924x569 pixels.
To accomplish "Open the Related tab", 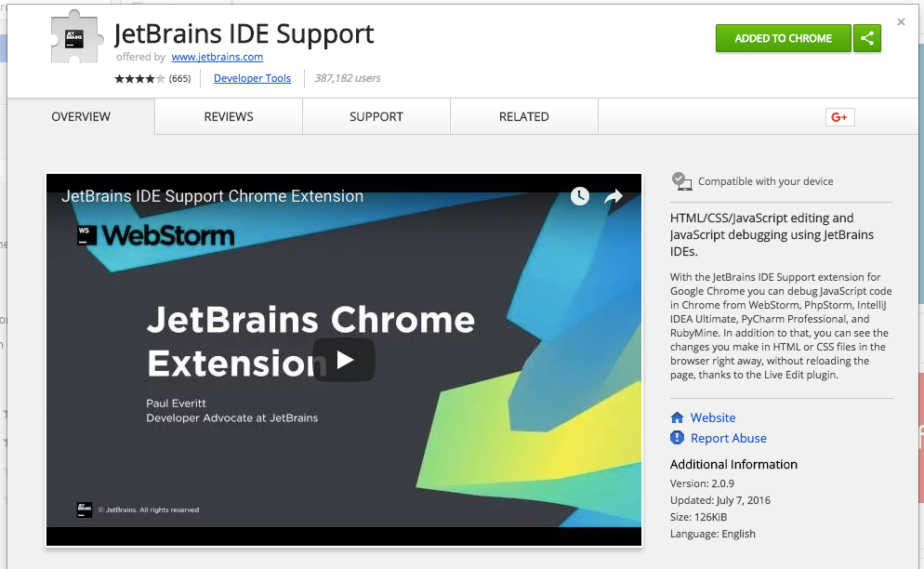I will click(x=524, y=117).
